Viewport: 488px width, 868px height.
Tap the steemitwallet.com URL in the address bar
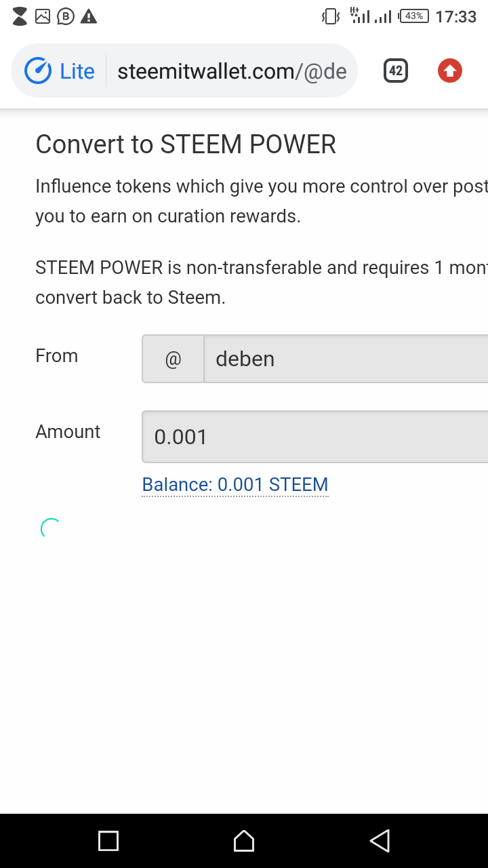click(x=232, y=71)
